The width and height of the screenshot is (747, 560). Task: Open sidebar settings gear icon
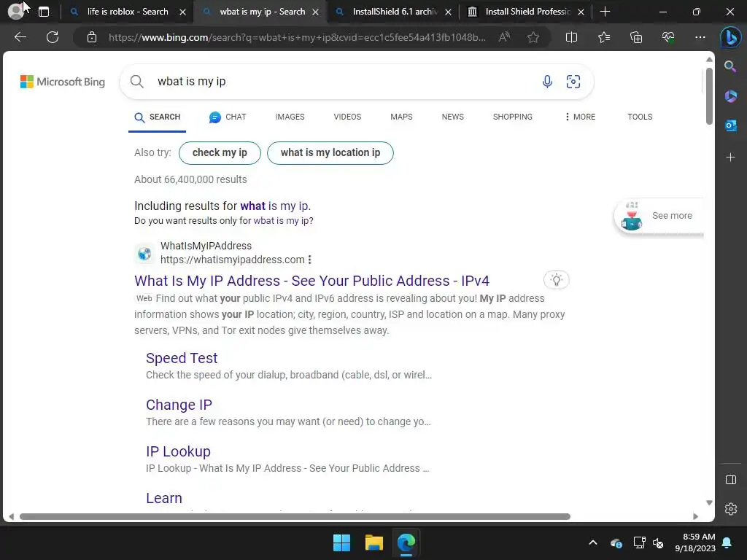(x=730, y=509)
